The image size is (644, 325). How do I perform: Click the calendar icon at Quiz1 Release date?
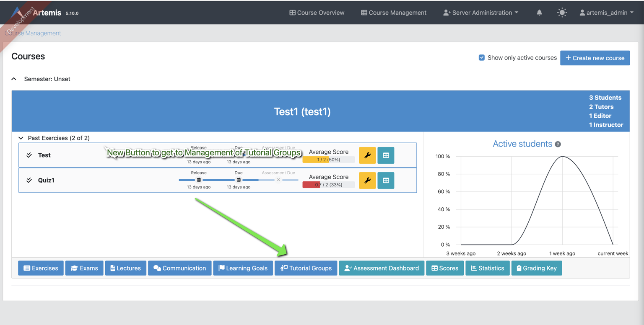pyautogui.click(x=199, y=179)
